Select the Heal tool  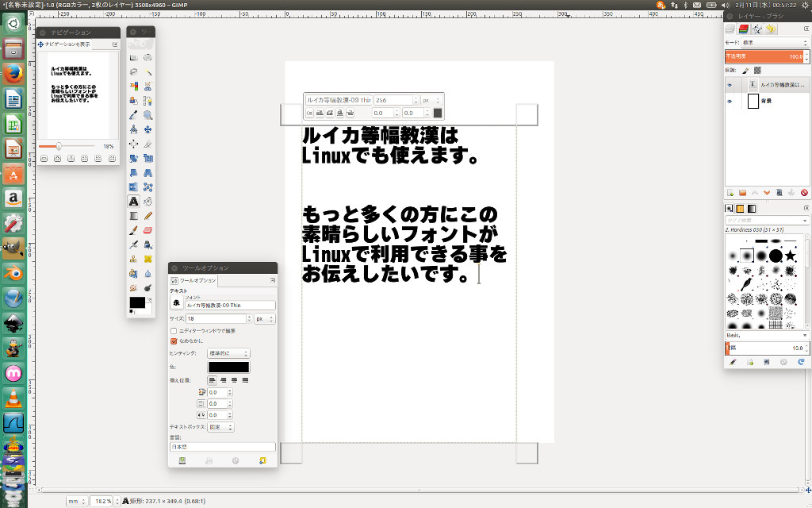[148, 259]
